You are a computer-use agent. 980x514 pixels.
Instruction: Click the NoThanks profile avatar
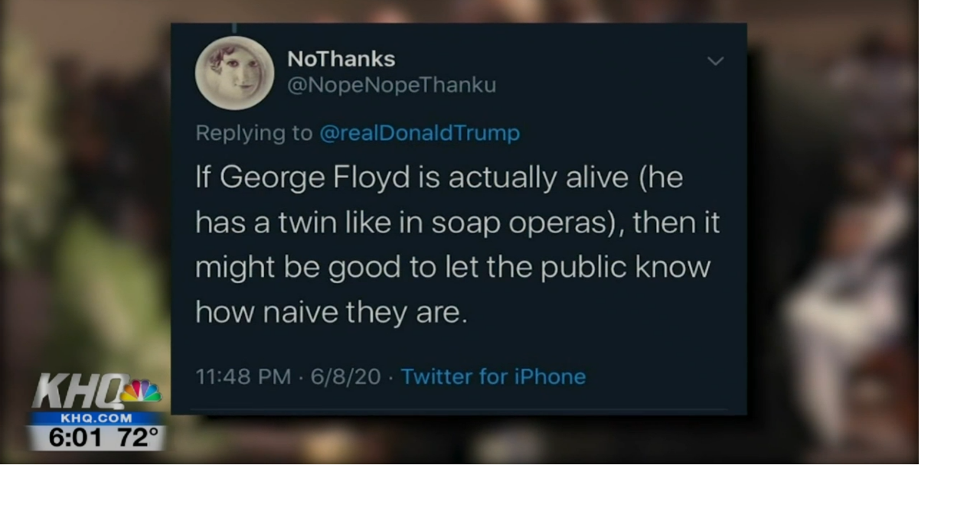click(234, 73)
